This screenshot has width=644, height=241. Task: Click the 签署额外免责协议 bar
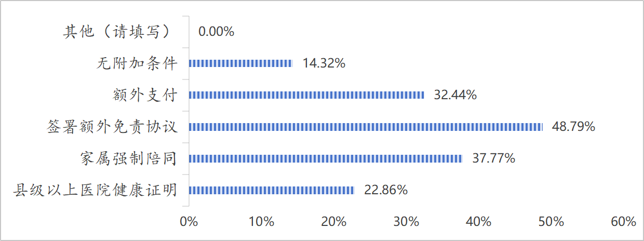click(366, 127)
